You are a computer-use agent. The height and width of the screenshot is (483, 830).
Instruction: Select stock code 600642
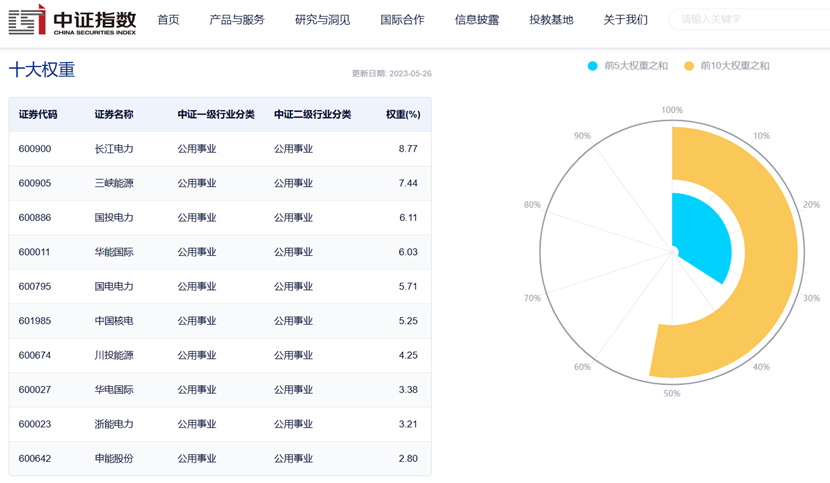coord(35,459)
